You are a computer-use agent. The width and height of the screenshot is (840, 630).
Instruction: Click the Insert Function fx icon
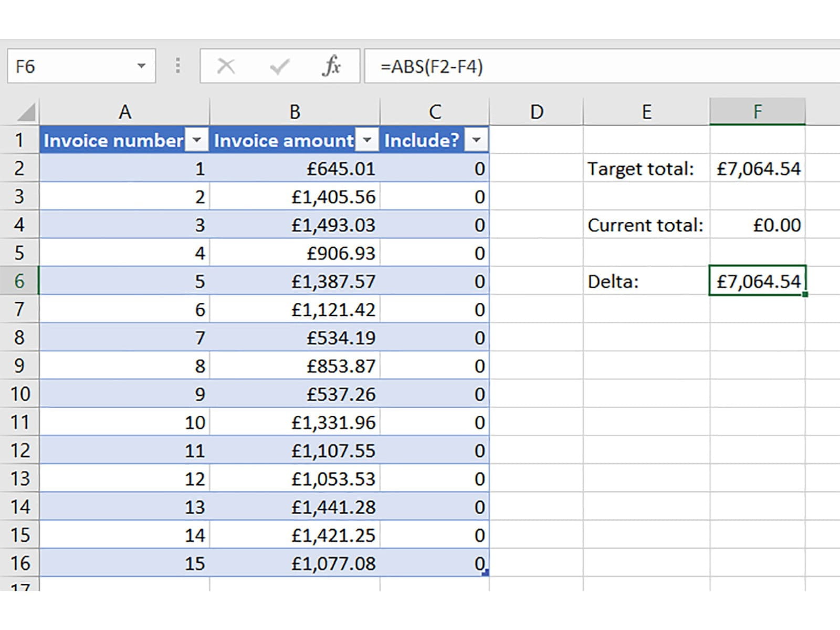pyautogui.click(x=331, y=66)
